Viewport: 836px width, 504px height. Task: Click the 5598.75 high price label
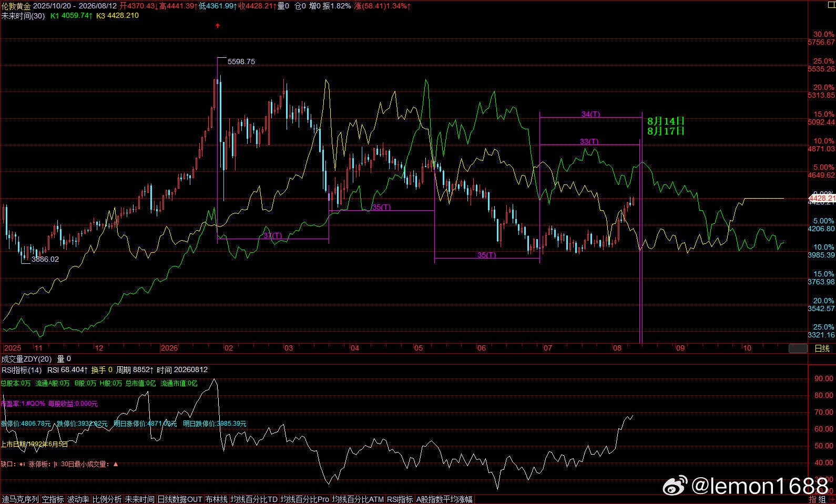tap(241, 61)
